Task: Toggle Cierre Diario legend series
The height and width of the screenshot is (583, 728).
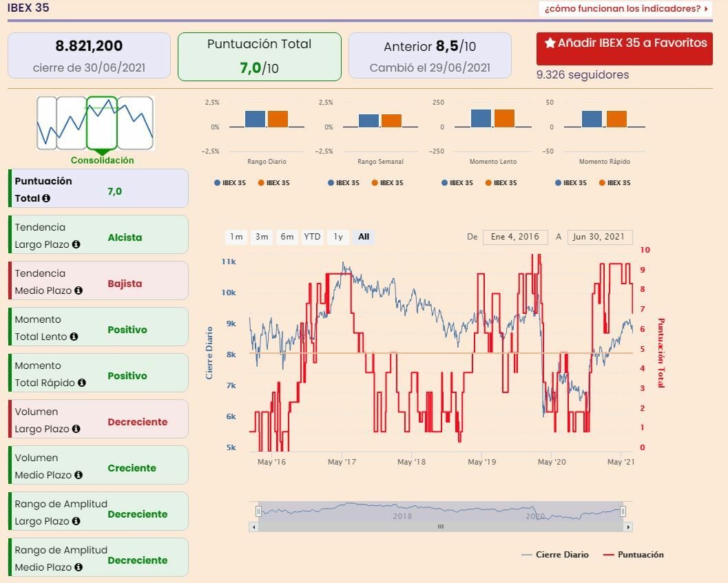Action: coord(555,555)
